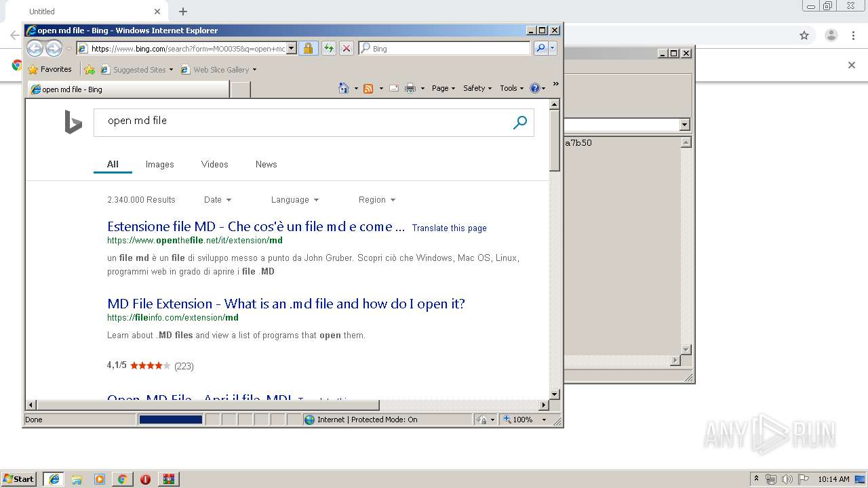Screen dimensions: 868x488
Task: Switch to the Images results tab
Action: 159,164
